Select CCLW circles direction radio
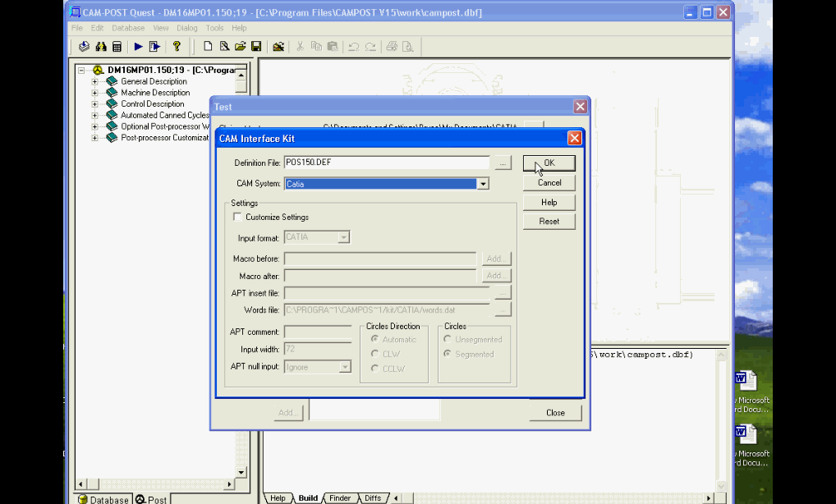The height and width of the screenshot is (504, 836). [x=374, y=368]
